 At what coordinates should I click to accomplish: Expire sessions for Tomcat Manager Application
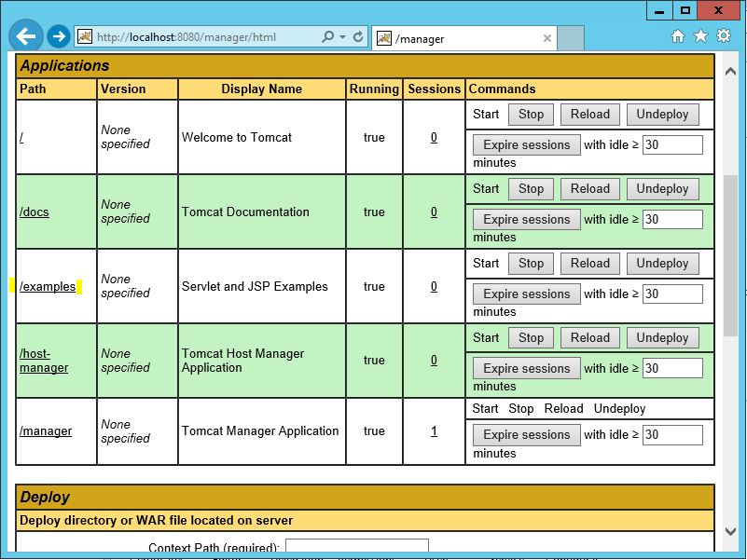pyautogui.click(x=526, y=435)
